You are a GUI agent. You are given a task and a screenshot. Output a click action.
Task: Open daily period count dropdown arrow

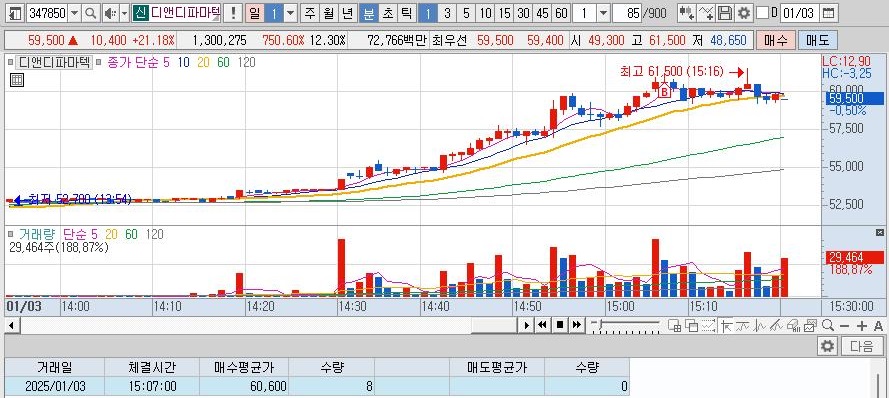[290, 12]
